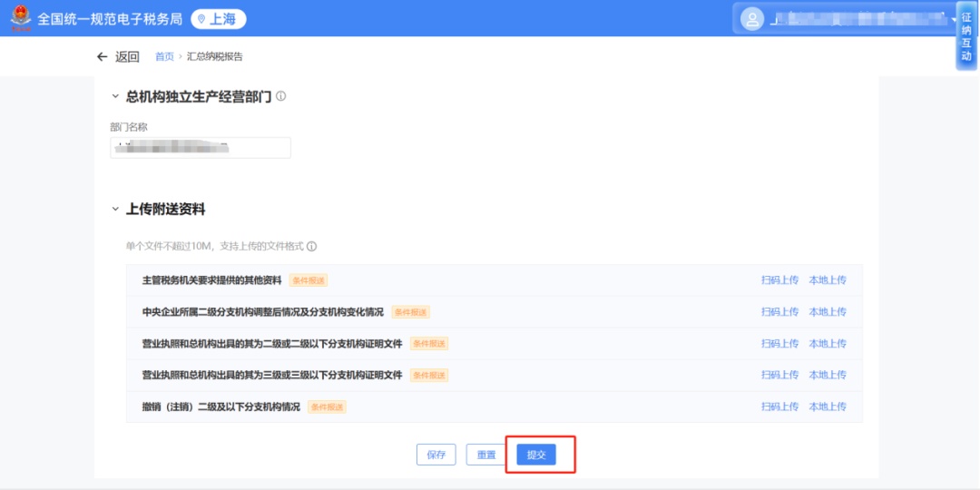Click the back arrow icon
Image resolution: width=980 pixels, height=490 pixels.
tap(102, 57)
